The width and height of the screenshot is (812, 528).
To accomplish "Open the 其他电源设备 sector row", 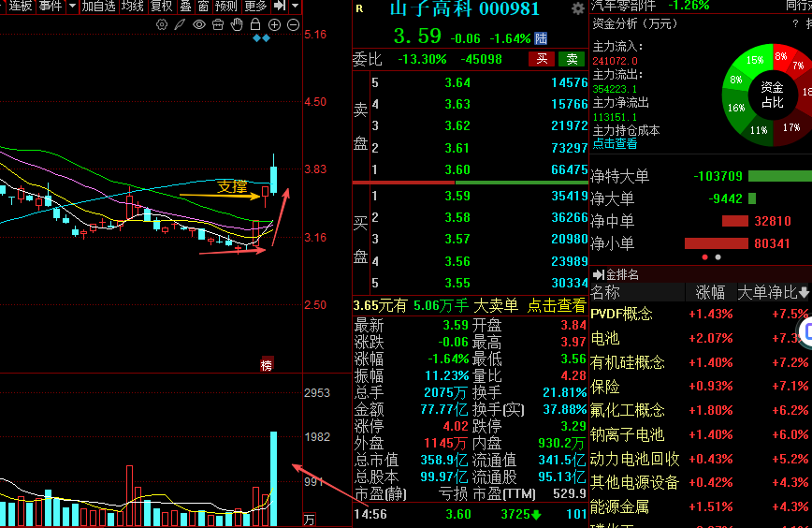I will coord(701,482).
